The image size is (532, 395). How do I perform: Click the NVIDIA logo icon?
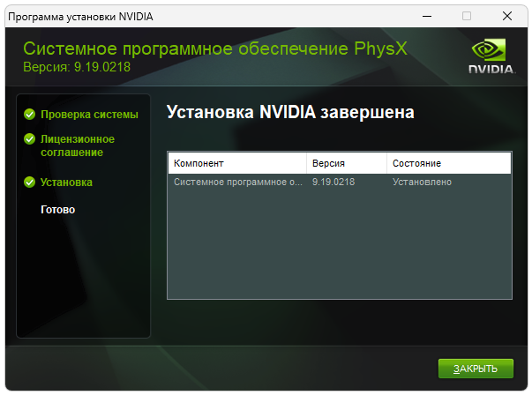491,56
